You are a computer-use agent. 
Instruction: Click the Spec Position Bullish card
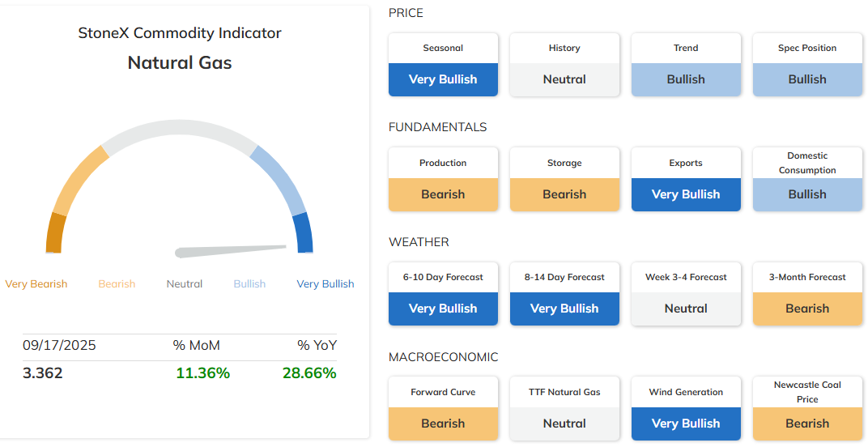(x=807, y=64)
